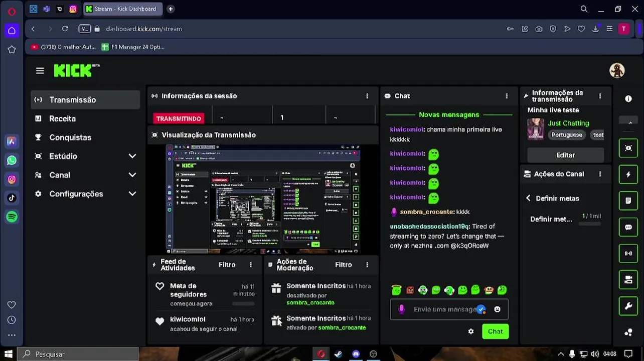This screenshot has width=644, height=361.
Task: Click the TRANSMITINDO live status badge
Action: [x=179, y=119]
